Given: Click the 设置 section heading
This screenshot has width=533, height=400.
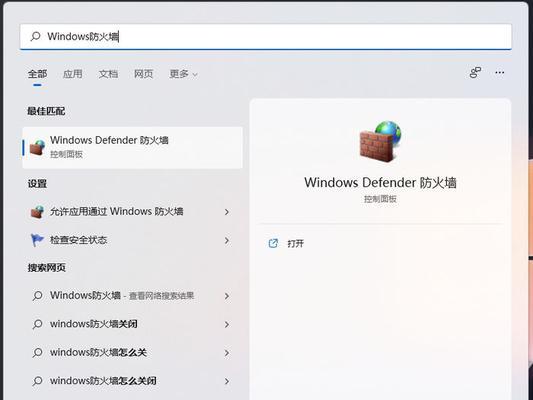Looking at the screenshot, I should (x=37, y=184).
